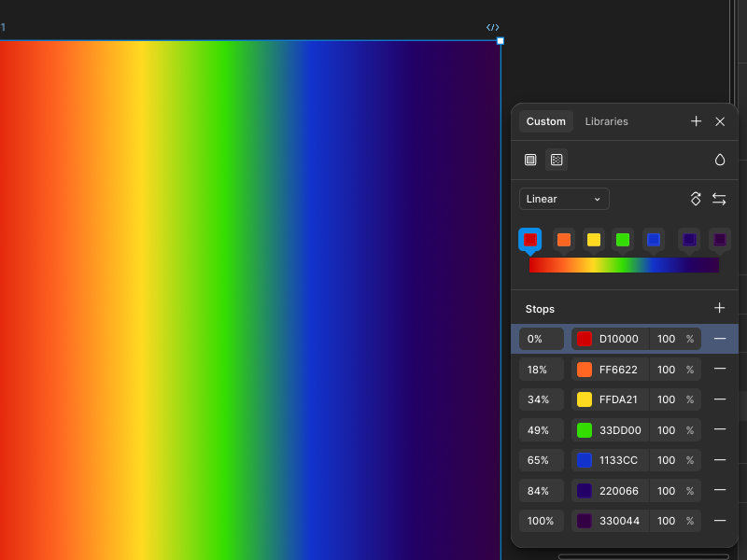Switch to the Custom tab
The width and height of the screenshot is (747, 560).
(x=546, y=121)
